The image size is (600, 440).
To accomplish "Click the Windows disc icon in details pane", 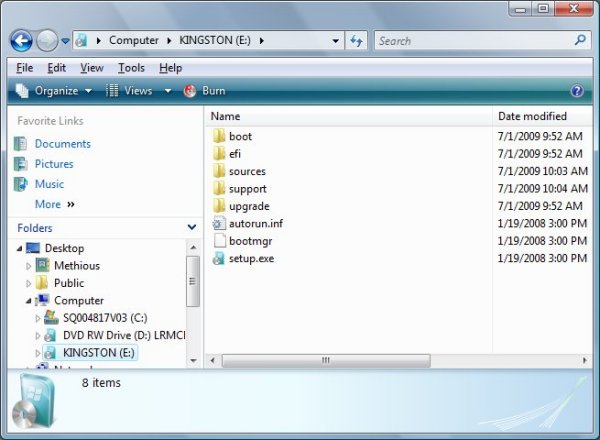I will [x=34, y=402].
